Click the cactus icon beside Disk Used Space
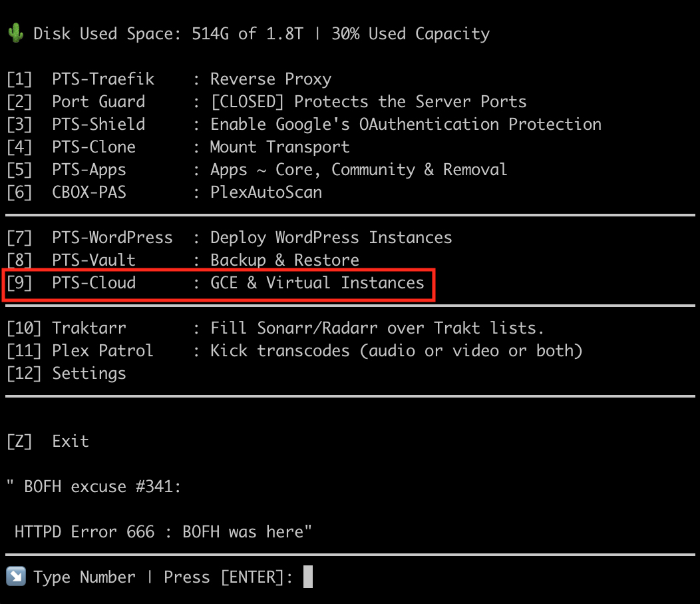Screen dimensions: 700x604 coord(16,33)
